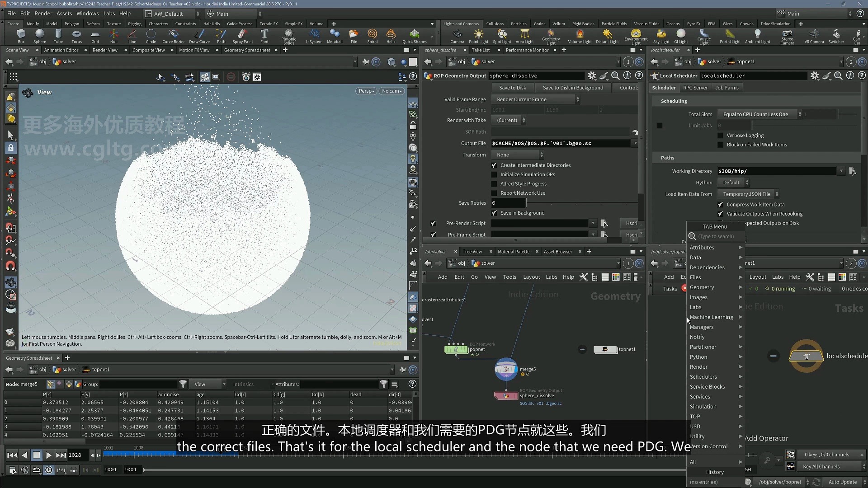This screenshot has height=488, width=868.
Task: Open help for Local Scheduler parameters
Action: [862, 75]
